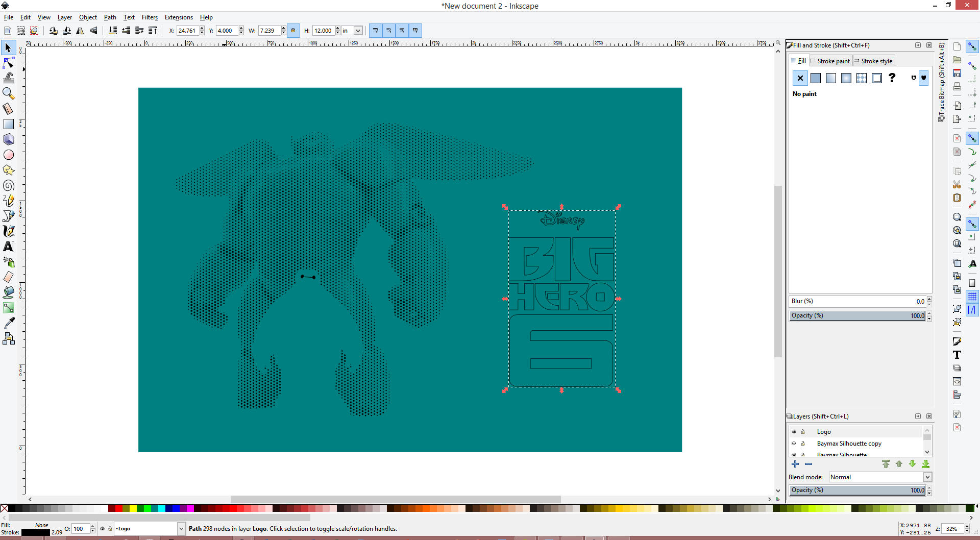This screenshot has width=980, height=540.
Task: Click Rotate 90 degrees counter-clockwise icon
Action: tap(54, 31)
